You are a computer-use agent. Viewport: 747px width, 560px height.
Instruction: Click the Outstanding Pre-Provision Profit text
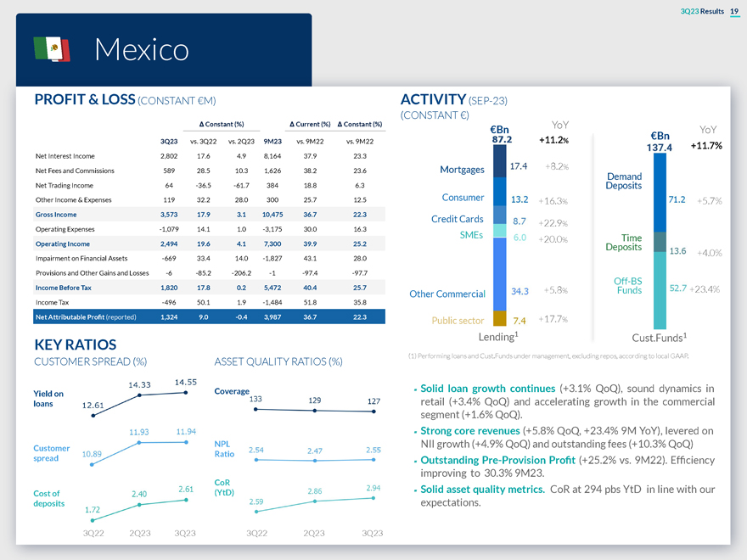497,461
